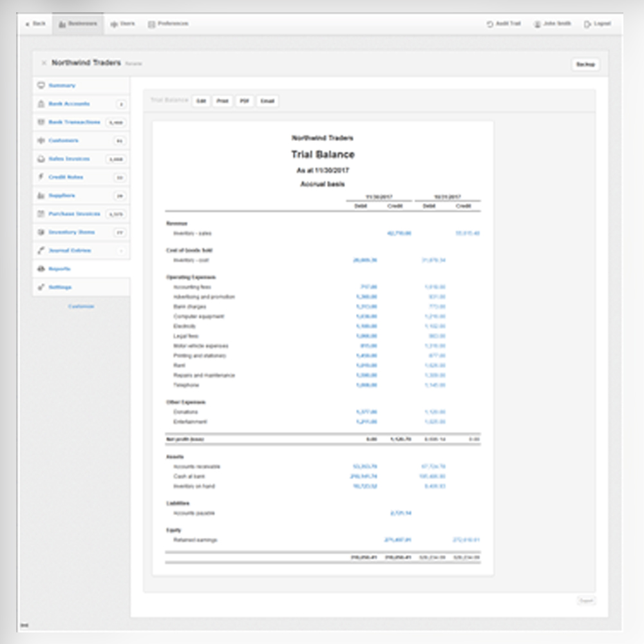Image resolution: width=644 pixels, height=644 pixels.
Task: Click the 'Computer equipment' row label
Action: click(x=199, y=317)
